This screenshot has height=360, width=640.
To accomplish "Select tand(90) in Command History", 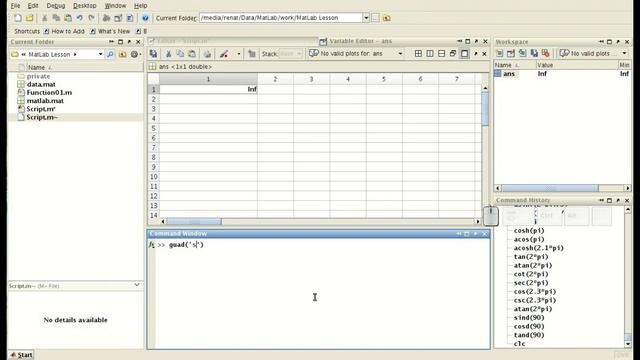I will point(529,335).
